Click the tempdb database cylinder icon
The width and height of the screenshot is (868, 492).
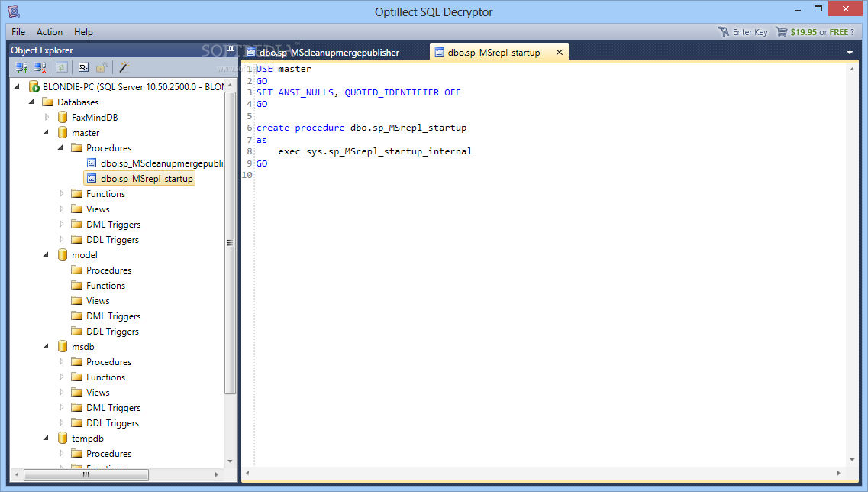(63, 439)
